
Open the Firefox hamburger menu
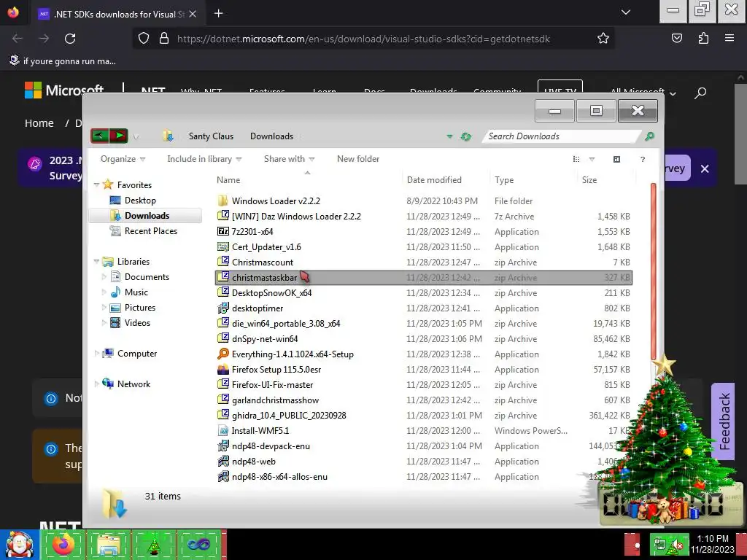point(729,38)
